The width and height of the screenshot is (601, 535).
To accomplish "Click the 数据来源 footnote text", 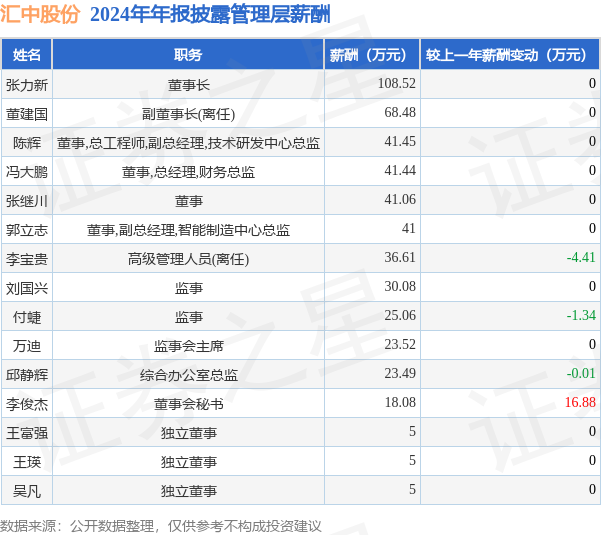I will (x=161, y=526).
